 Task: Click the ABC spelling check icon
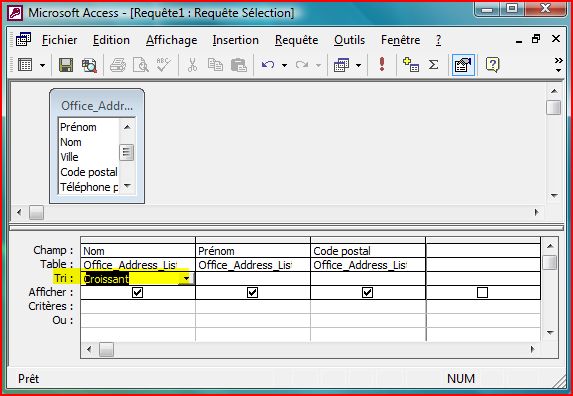coord(163,65)
